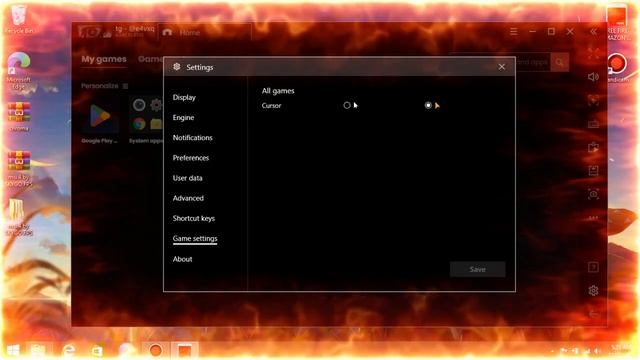Image resolution: width=640 pixels, height=360 pixels.
Task: Select the Game settings section
Action: [195, 238]
